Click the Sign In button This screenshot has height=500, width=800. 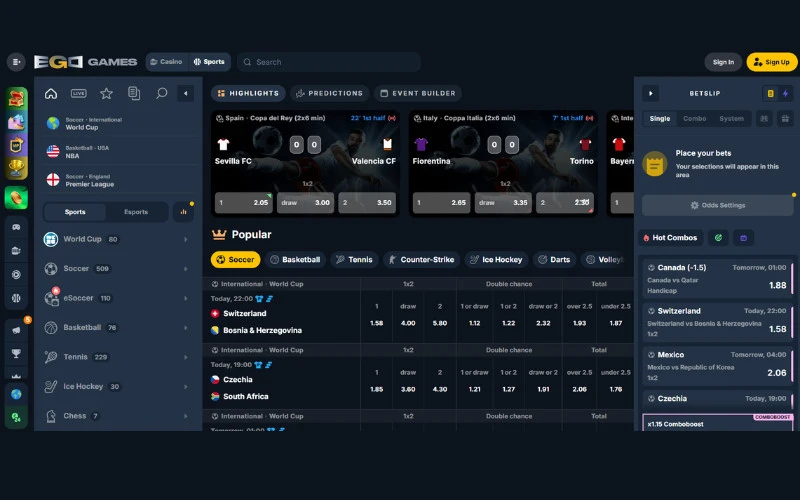tap(723, 62)
